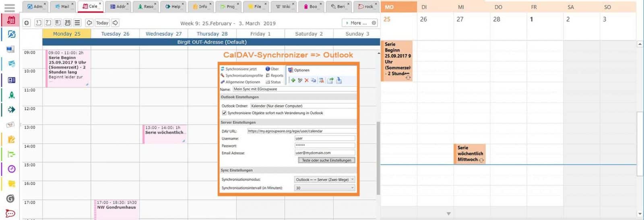
Task: Open Mail icon in left sidebar
Action: tap(11, 64)
